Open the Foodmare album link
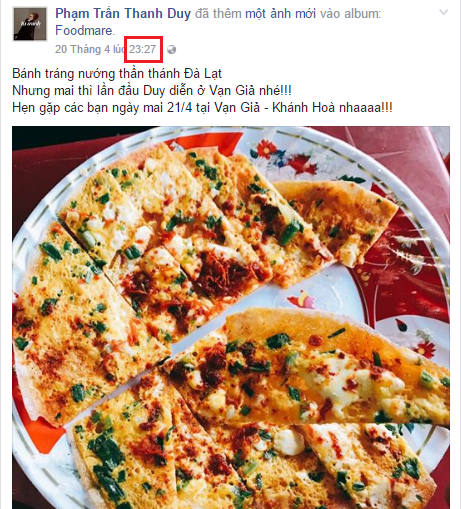The width and height of the screenshot is (461, 509). 84,31
